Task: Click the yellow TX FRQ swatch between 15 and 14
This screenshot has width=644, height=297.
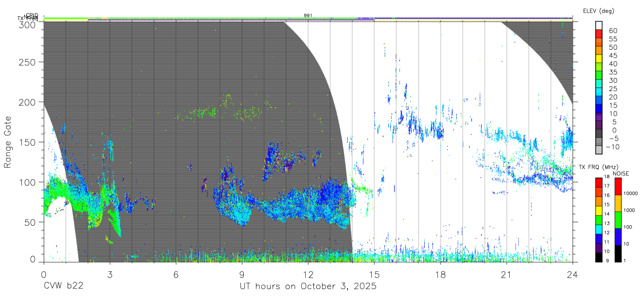Action: 599,211
